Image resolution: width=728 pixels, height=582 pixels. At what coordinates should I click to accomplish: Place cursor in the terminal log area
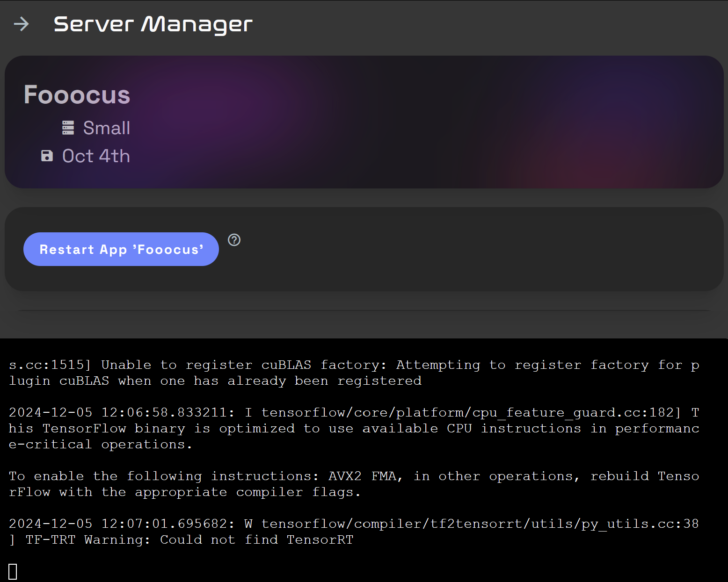pyautogui.click(x=364, y=458)
